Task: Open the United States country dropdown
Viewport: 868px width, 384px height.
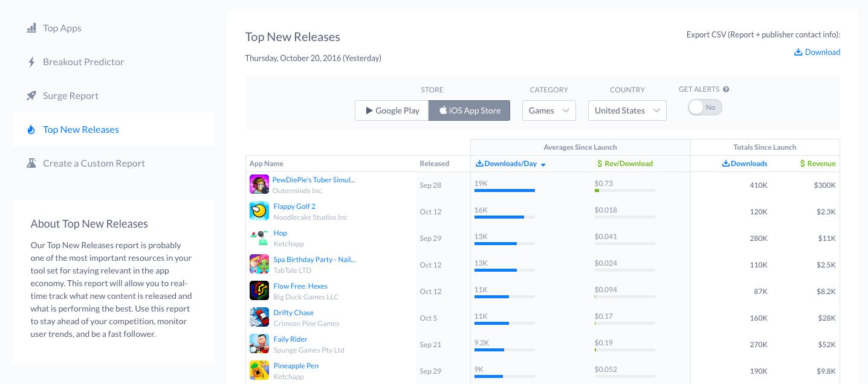Action: pos(627,110)
